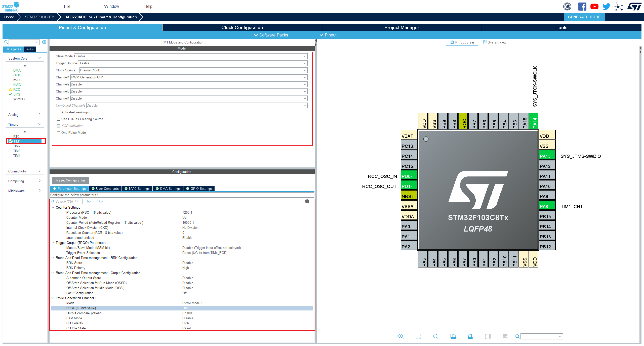Click the Facebook icon
Screen dimensions: 644x346
pos(582,7)
